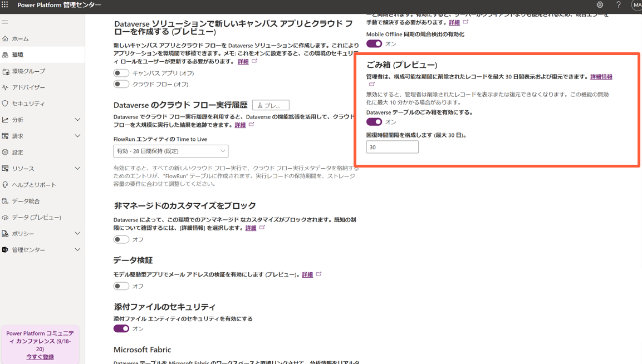642x364 pixels.
Task: Toggle the キャンバス アプリ (オフ) switch
Action: tap(121, 73)
